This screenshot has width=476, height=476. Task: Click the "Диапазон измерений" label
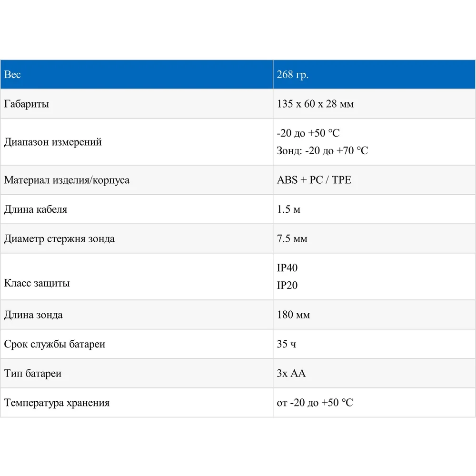click(x=53, y=142)
